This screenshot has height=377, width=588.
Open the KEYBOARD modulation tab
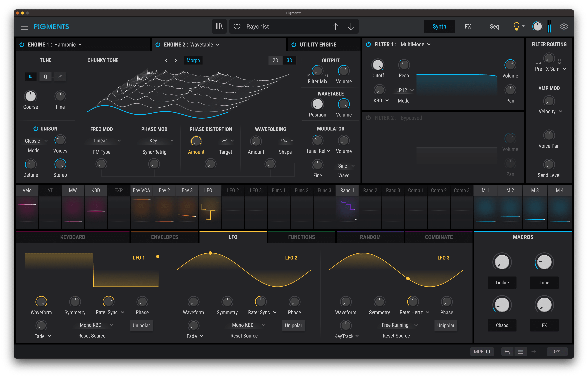tap(73, 237)
